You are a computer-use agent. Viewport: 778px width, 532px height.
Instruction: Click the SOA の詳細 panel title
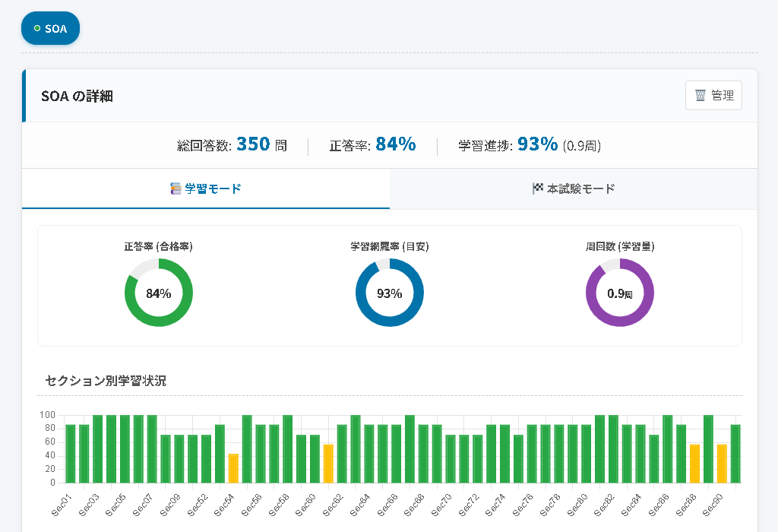77,96
